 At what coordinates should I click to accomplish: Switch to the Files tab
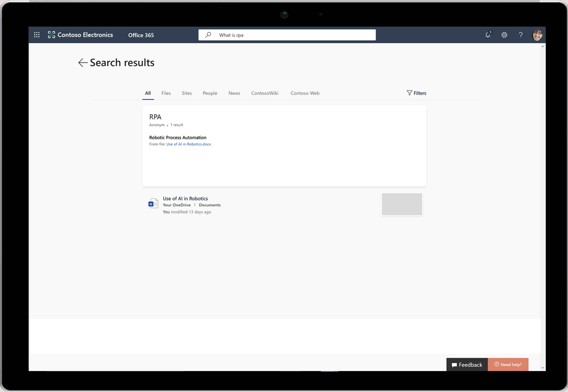point(166,93)
